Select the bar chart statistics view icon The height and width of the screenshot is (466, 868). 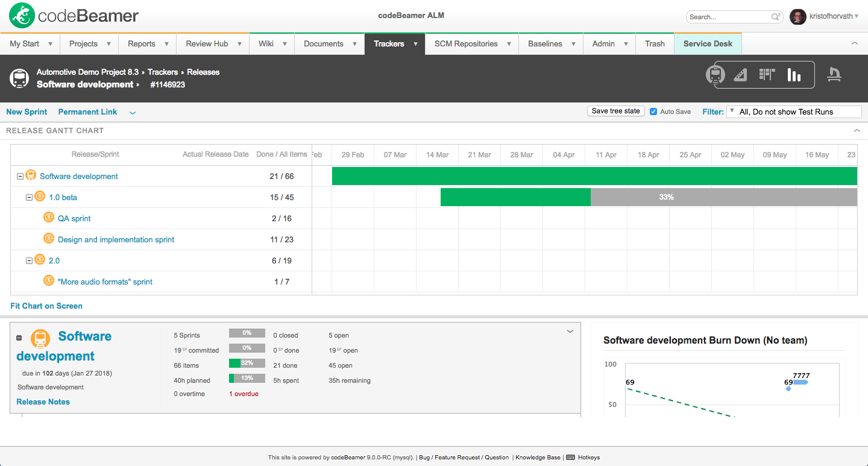coord(794,75)
